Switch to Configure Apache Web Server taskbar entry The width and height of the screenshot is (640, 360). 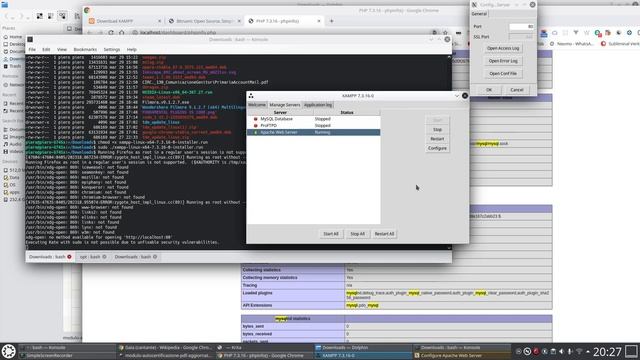pyautogui.click(x=462, y=356)
